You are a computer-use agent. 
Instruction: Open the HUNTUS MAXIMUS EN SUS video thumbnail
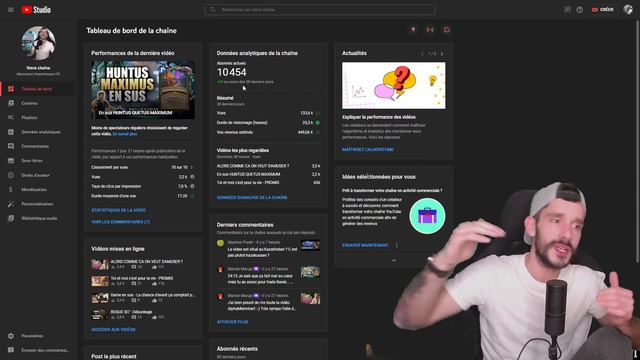coord(143,90)
